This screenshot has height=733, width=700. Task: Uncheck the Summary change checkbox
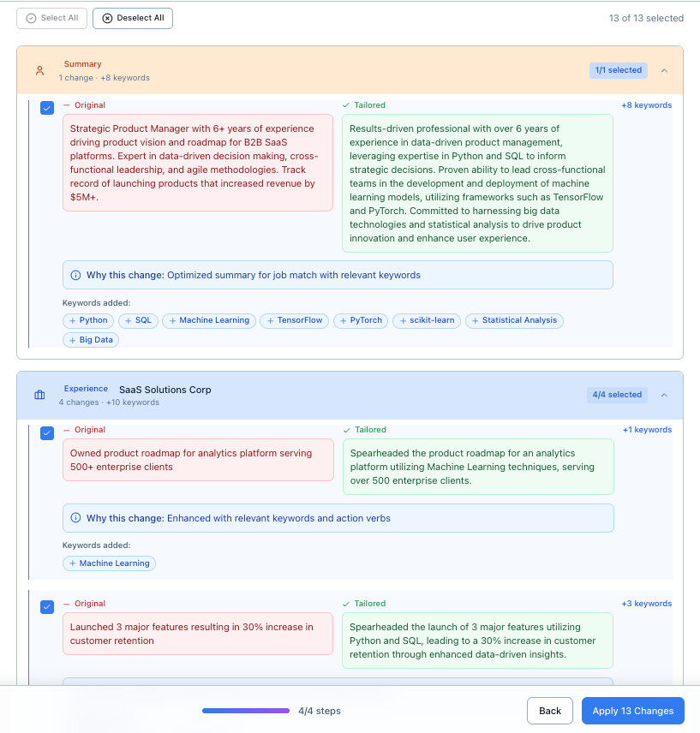[x=47, y=108]
